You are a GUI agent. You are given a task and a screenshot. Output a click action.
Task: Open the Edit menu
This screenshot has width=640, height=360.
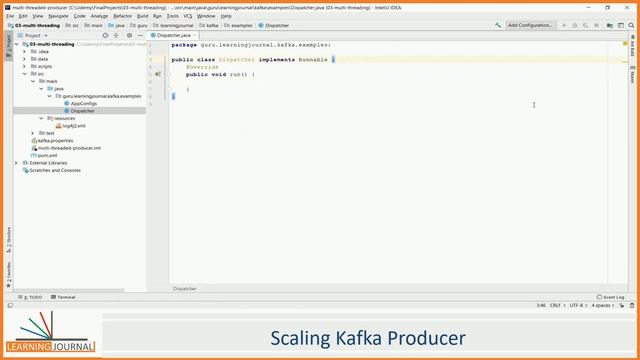coord(23,16)
